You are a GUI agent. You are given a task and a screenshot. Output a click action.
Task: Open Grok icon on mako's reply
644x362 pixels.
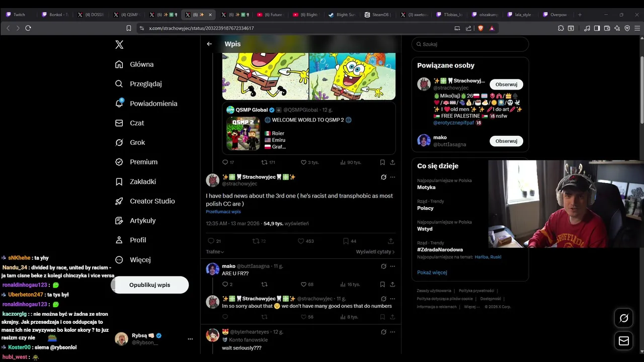point(383,266)
